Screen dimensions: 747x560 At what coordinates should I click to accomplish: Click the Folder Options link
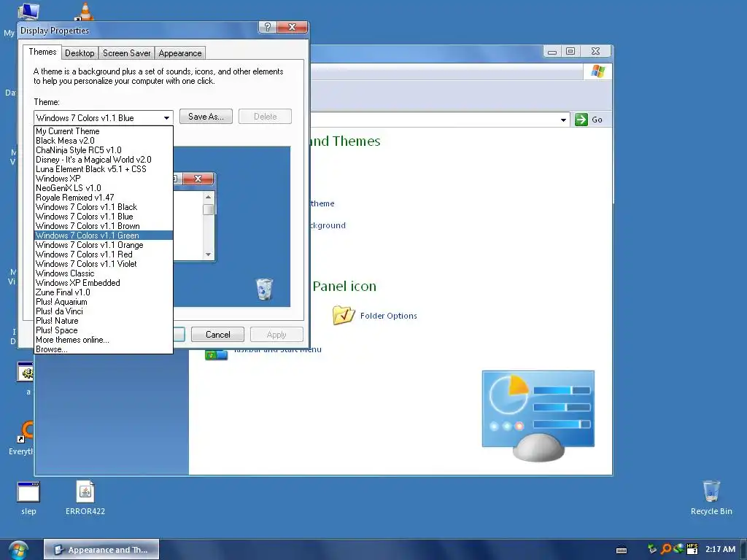[388, 316]
